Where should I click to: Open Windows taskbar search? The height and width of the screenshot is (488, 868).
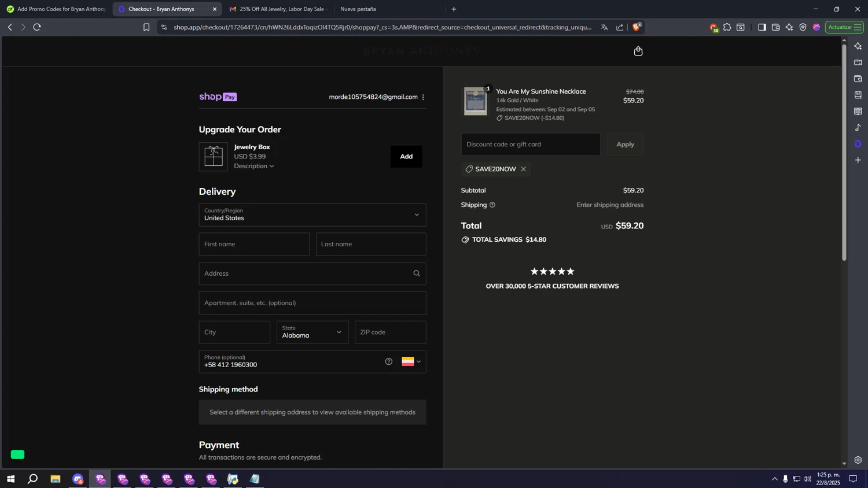click(33, 479)
